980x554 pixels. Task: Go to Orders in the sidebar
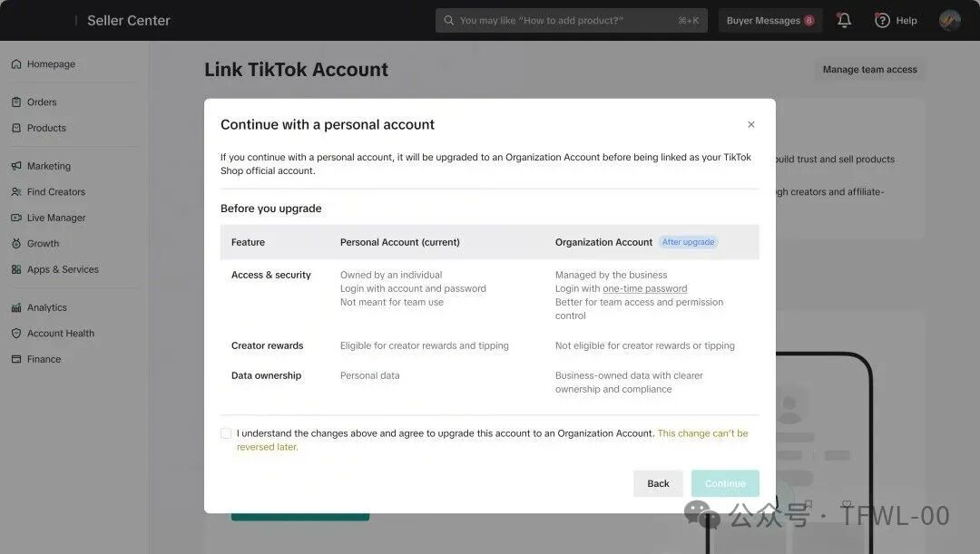(x=41, y=102)
